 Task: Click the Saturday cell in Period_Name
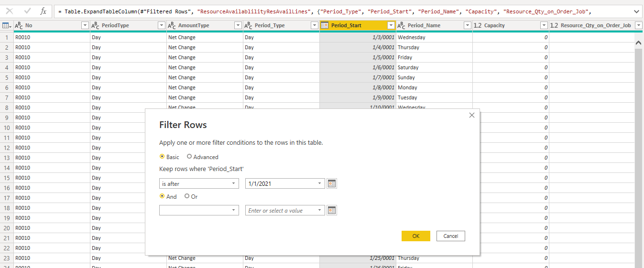[434, 67]
